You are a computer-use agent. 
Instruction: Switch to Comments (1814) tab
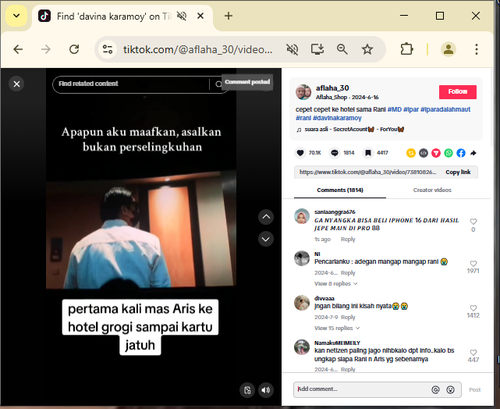[340, 190]
